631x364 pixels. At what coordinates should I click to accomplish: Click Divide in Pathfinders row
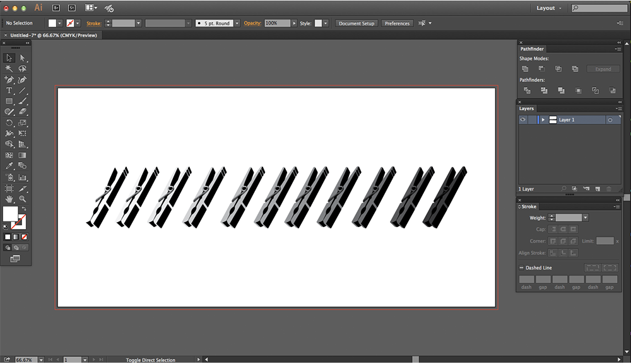click(527, 90)
